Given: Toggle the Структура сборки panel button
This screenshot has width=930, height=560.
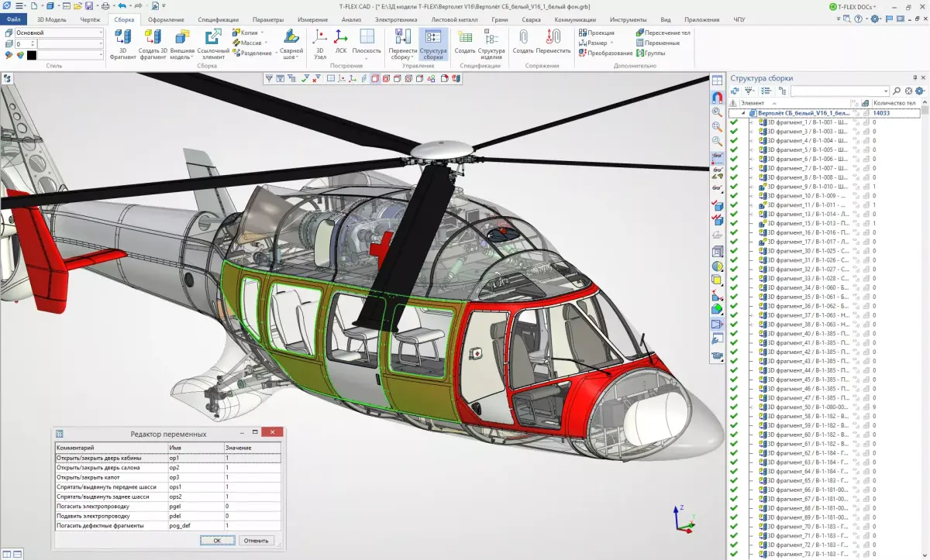Looking at the screenshot, I should tap(433, 43).
